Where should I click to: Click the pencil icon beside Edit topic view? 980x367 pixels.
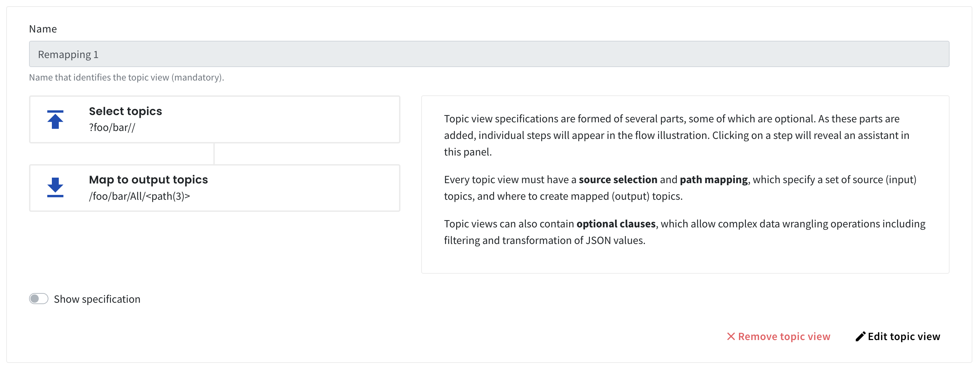tap(860, 337)
